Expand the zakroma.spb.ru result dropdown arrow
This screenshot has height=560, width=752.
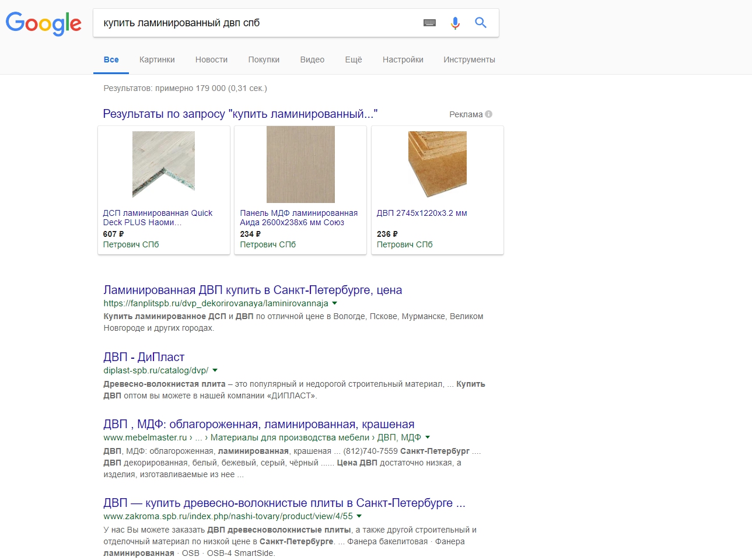click(x=359, y=516)
